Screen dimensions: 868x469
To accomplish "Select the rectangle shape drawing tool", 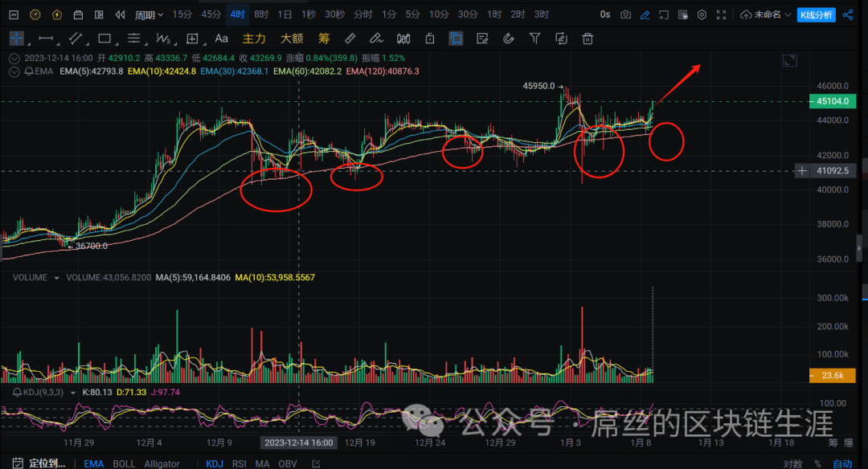I will tap(104, 39).
